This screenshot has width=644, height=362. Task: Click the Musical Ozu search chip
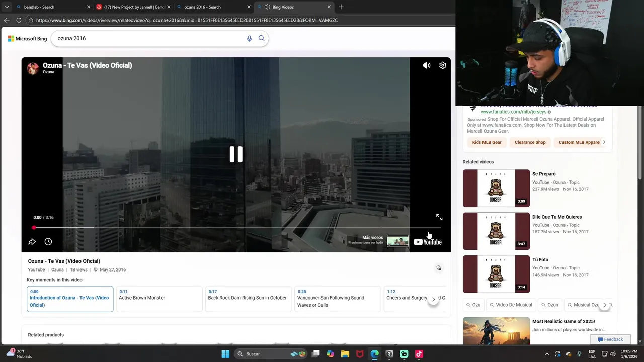584,305
